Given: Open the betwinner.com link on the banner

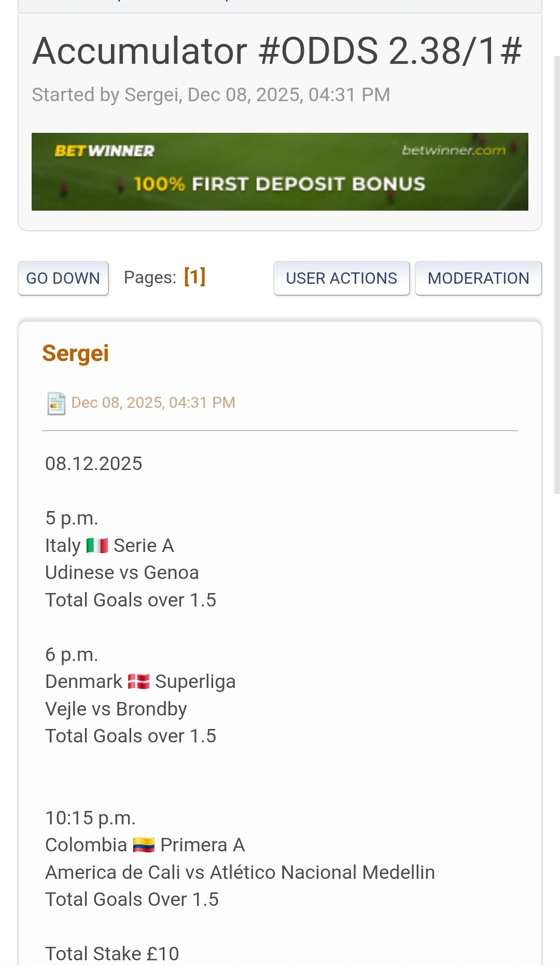Looking at the screenshot, I should point(453,150).
